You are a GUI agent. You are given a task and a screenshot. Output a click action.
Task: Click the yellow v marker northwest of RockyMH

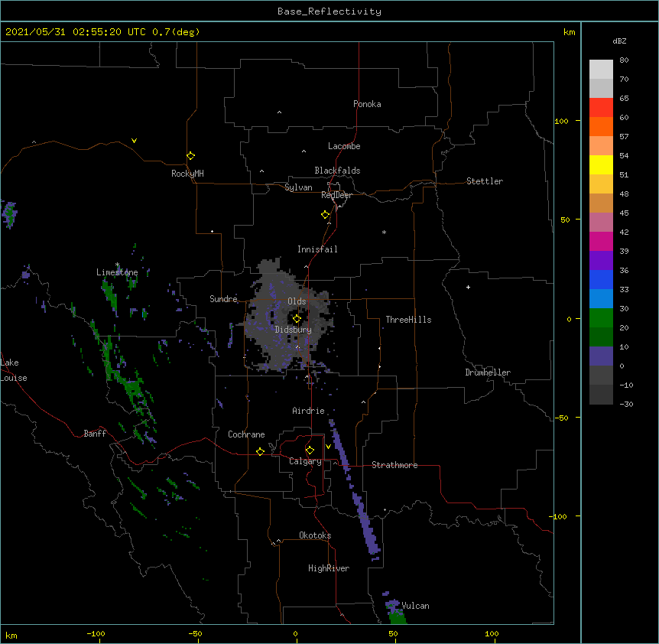(x=134, y=141)
